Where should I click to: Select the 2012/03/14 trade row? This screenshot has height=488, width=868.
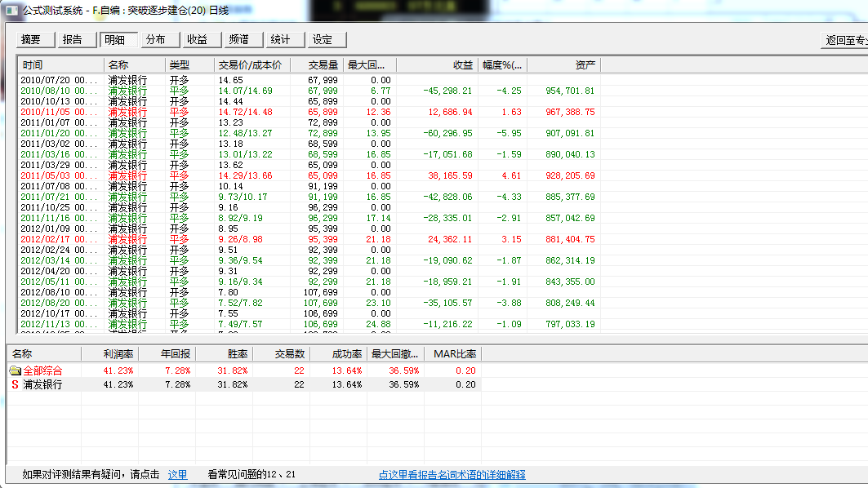tap(309, 260)
